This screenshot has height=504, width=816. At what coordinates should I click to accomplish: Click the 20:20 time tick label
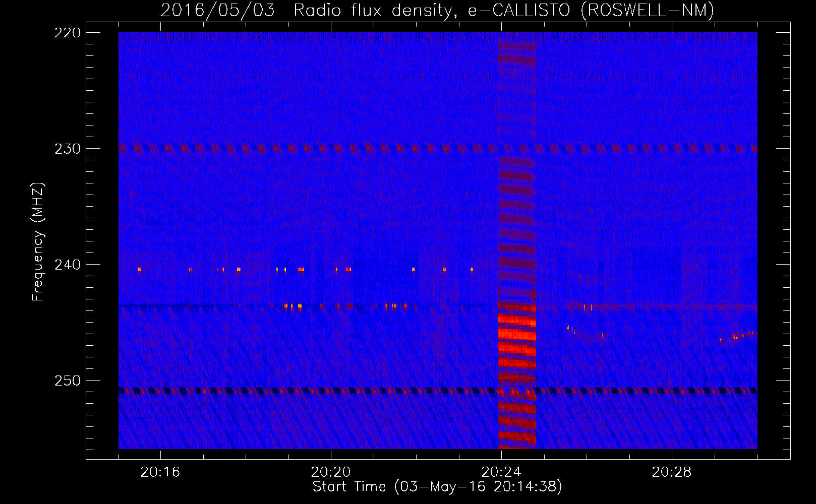click(x=331, y=472)
